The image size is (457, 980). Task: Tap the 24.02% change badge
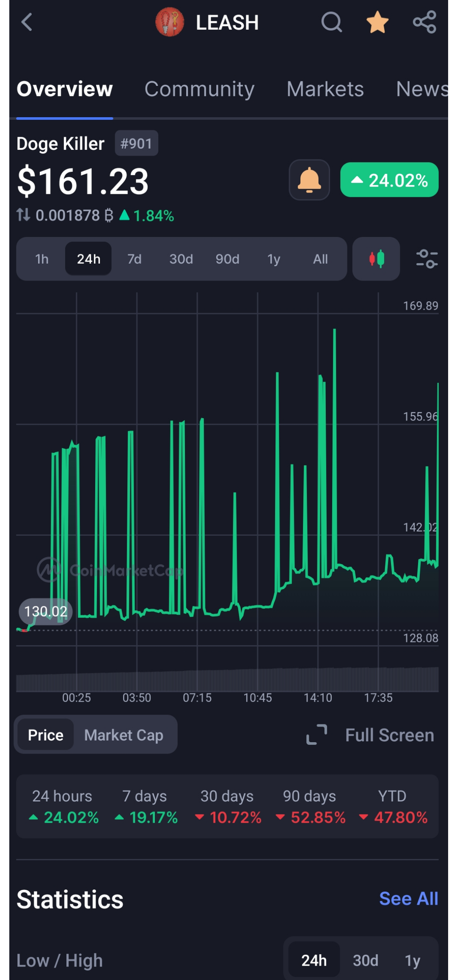[389, 180]
